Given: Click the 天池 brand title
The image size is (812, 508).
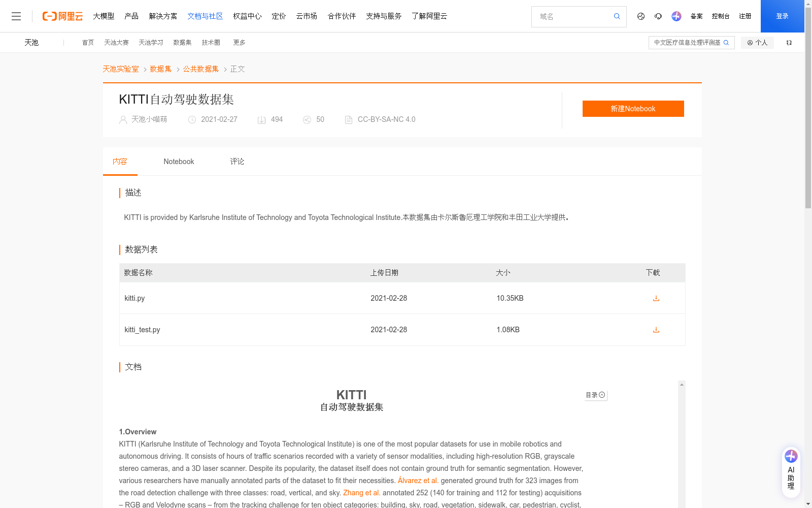Looking at the screenshot, I should pyautogui.click(x=31, y=43).
